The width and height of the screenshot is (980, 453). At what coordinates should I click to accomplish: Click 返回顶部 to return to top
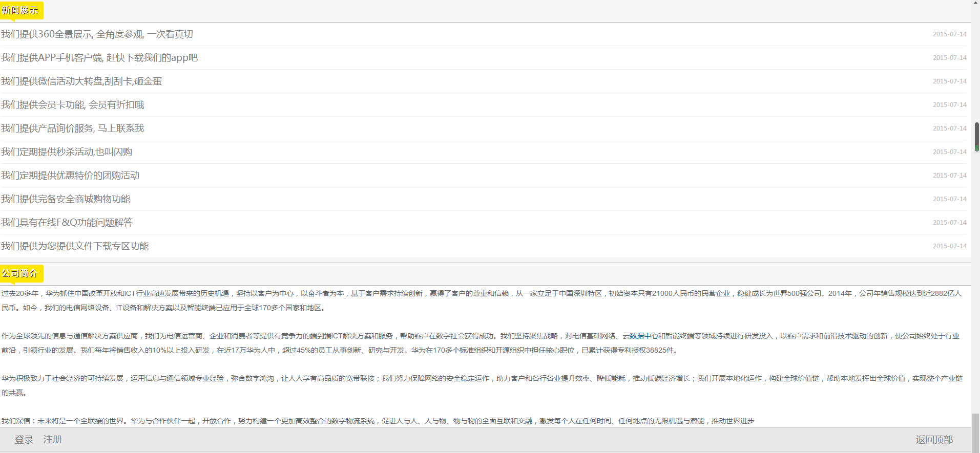934,440
